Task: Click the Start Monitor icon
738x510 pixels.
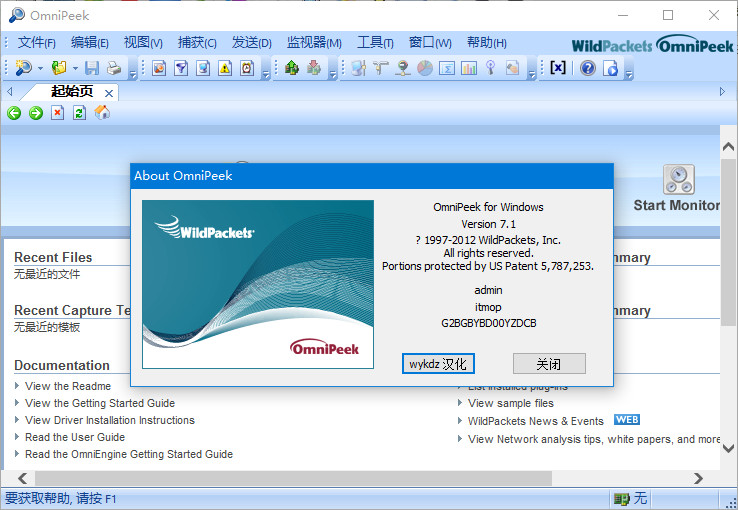Action: coord(678,180)
